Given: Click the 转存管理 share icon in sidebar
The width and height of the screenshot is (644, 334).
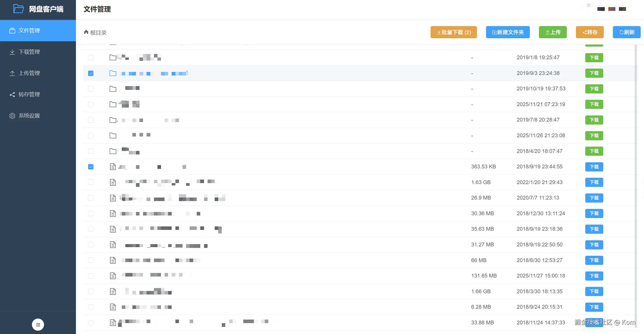Looking at the screenshot, I should [x=12, y=94].
